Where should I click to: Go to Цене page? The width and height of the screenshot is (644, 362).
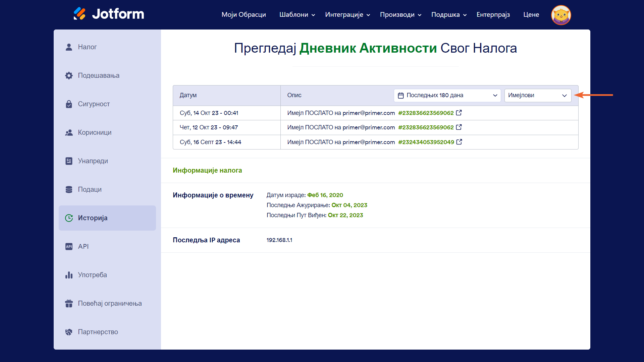point(531,15)
